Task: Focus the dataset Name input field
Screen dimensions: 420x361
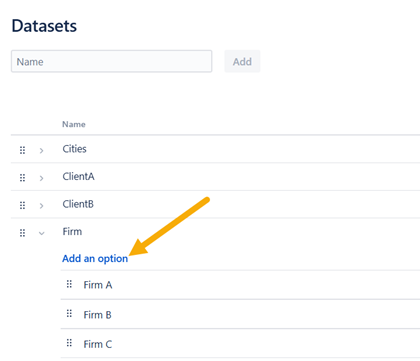Action: (x=112, y=61)
